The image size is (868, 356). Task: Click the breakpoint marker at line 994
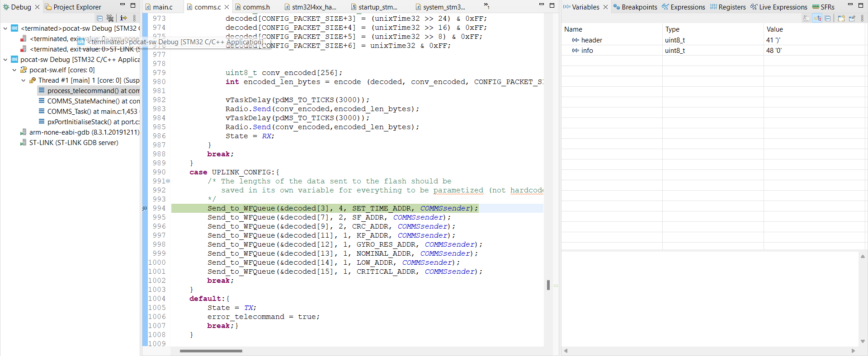pyautogui.click(x=145, y=208)
